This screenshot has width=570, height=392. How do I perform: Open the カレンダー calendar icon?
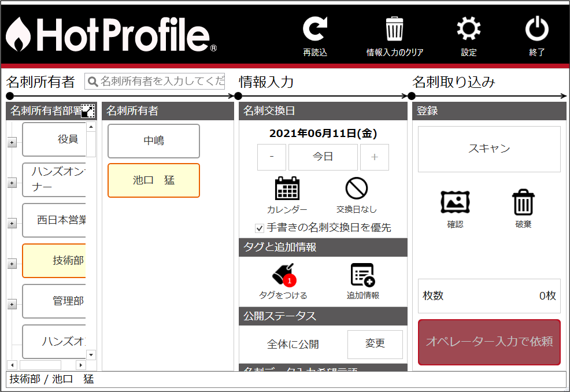click(287, 189)
